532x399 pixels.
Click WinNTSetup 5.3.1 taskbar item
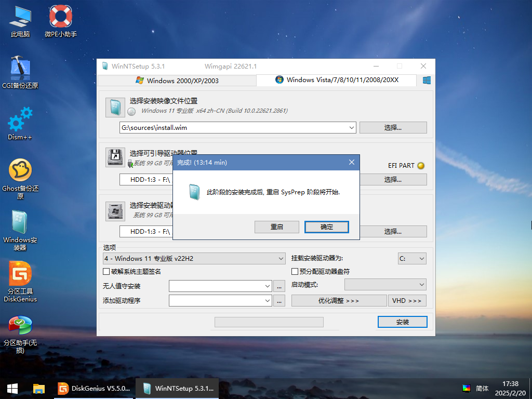pyautogui.click(x=177, y=389)
